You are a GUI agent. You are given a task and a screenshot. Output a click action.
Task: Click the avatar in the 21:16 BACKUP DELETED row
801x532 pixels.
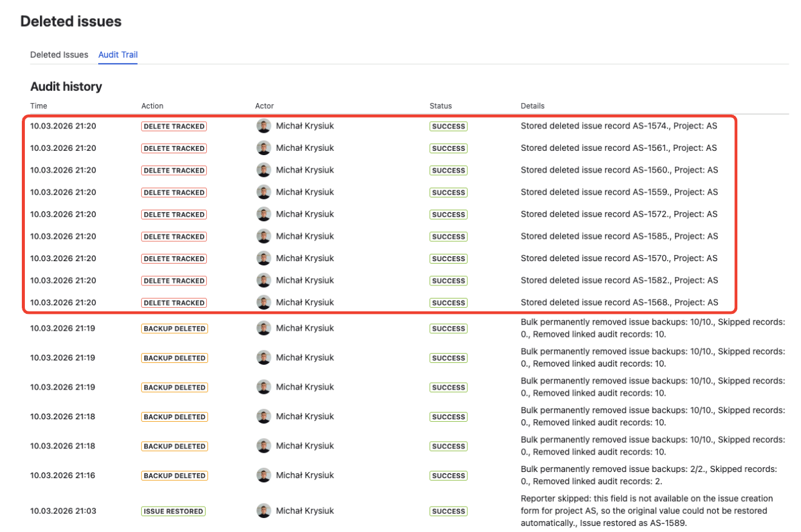pyautogui.click(x=264, y=475)
